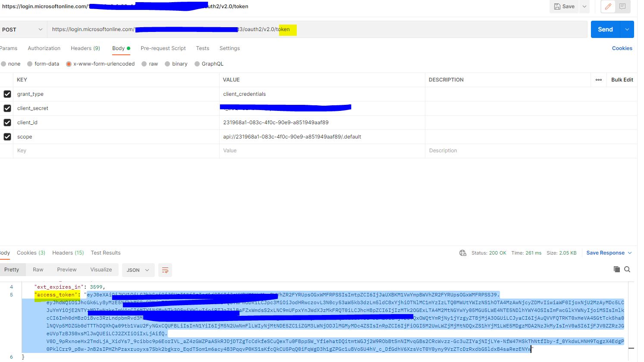Switch to the Authorization tab
This screenshot has height=362, width=644.
[44, 48]
